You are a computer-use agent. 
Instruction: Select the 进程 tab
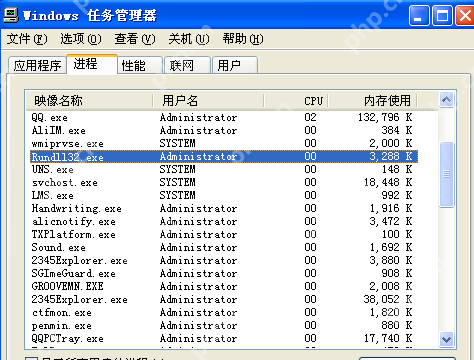(x=92, y=64)
